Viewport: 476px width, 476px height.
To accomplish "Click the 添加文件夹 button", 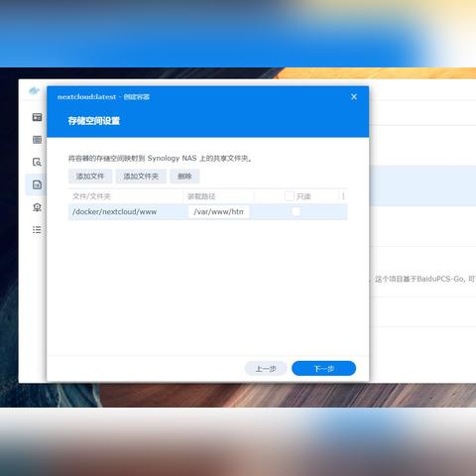I will [x=141, y=177].
